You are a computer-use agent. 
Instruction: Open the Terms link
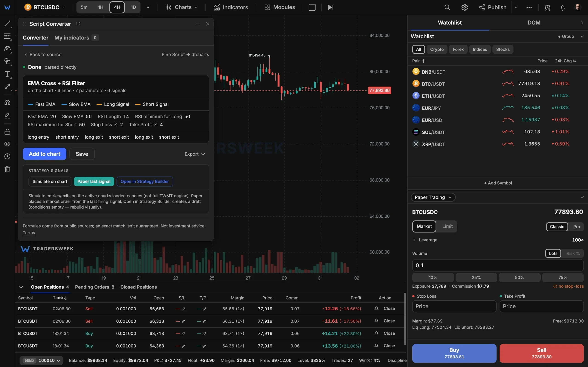pos(29,233)
